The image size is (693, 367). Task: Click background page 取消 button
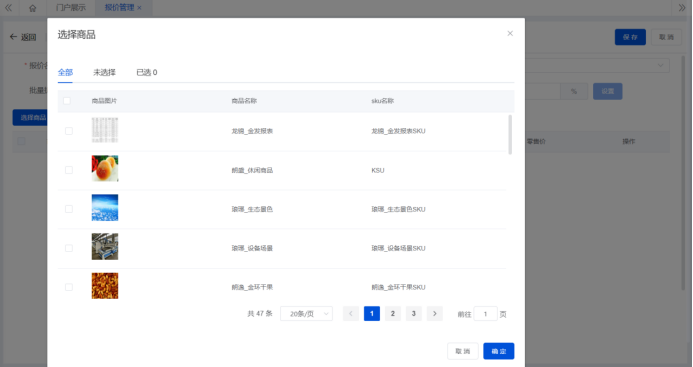[666, 37]
